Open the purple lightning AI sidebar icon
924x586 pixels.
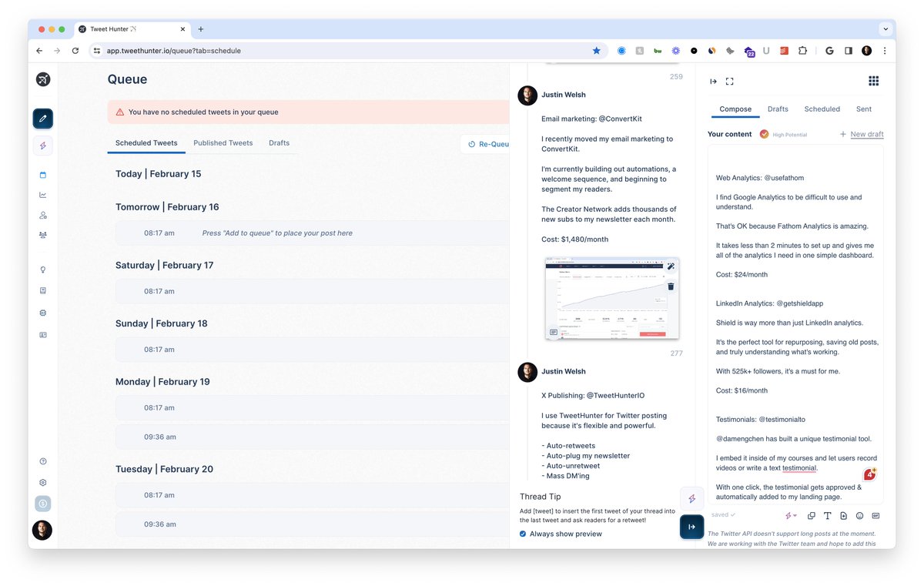pos(43,146)
